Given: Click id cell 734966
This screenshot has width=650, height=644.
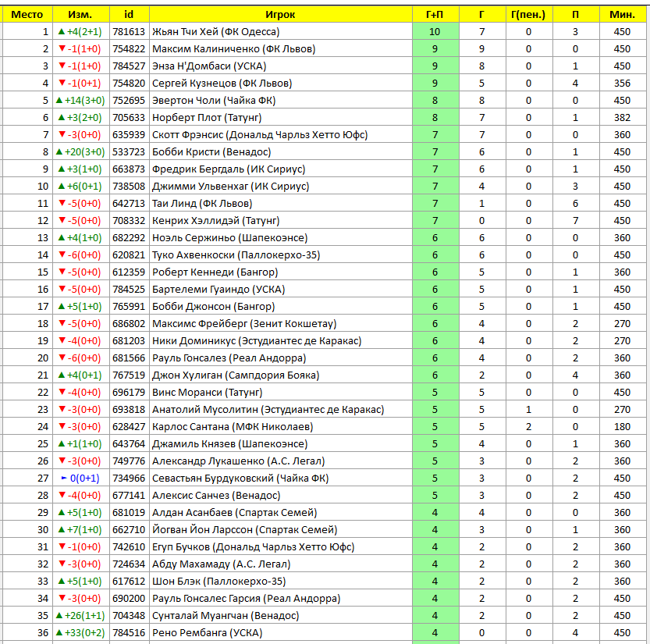Looking at the screenshot, I should 129,479.
